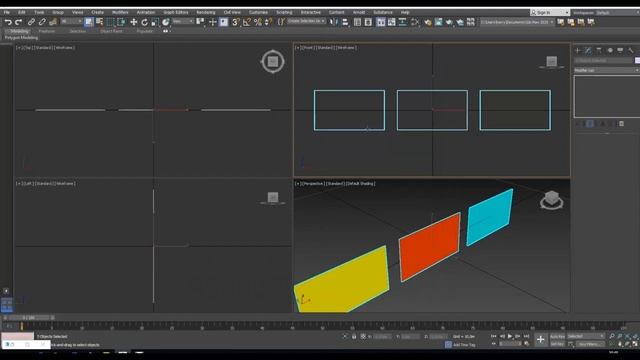
Task: Activate the Select and Place tool
Action: coord(165,22)
